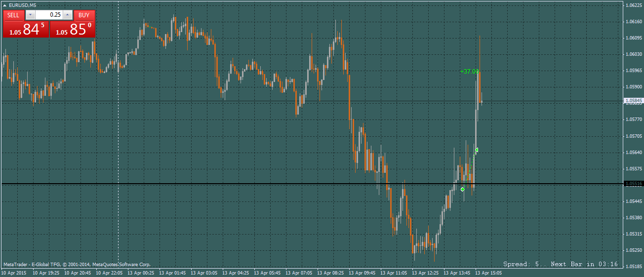Click the '13 Apr 12:25' time label
This screenshot has height=277, width=644.
pos(425,272)
